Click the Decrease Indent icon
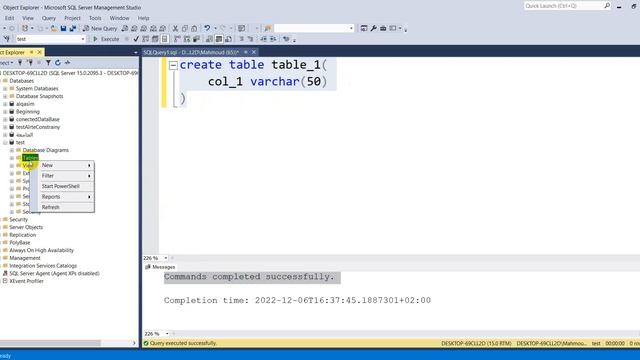640x360 pixels. coord(264,39)
